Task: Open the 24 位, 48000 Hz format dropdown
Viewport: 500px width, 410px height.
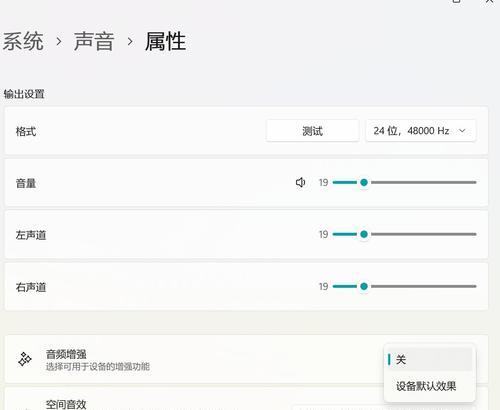Action: 421,131
